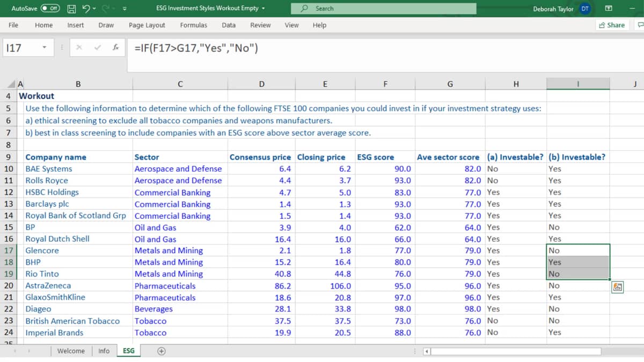
Task: Open the Comments speech bubble icon
Action: click(x=640, y=25)
